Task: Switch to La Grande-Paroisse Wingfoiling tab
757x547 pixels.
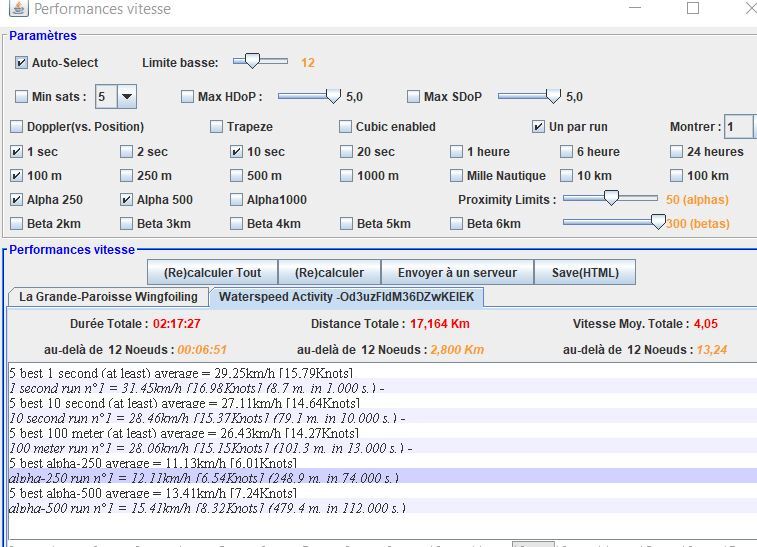Action: (109, 297)
